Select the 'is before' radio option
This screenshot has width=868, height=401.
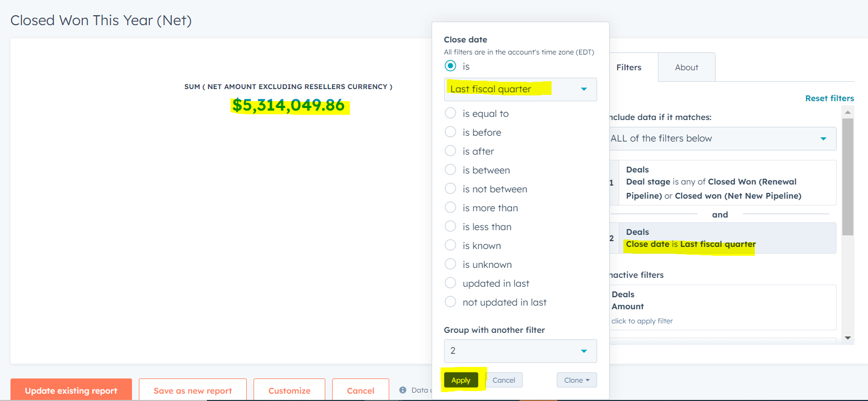coord(450,132)
